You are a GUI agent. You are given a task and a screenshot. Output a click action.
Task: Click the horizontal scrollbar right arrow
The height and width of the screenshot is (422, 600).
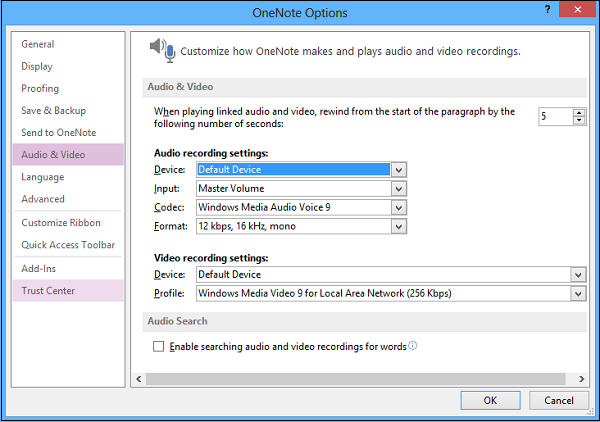(x=581, y=379)
